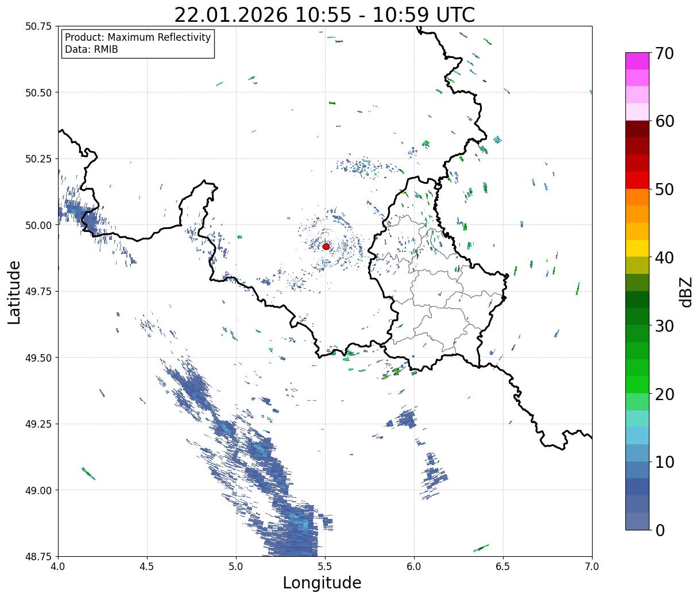Image resolution: width=700 pixels, height=597 pixels.
Task: Select the orange swatch just below 50 dBZ
Action: 637,197
